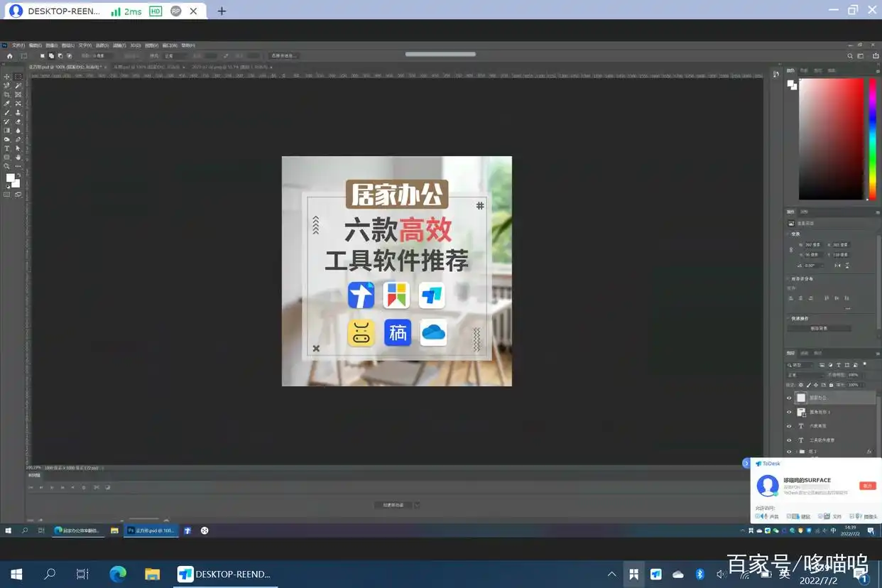Pick the Eyedropper tool
This screenshot has width=882, height=588.
coord(7,104)
